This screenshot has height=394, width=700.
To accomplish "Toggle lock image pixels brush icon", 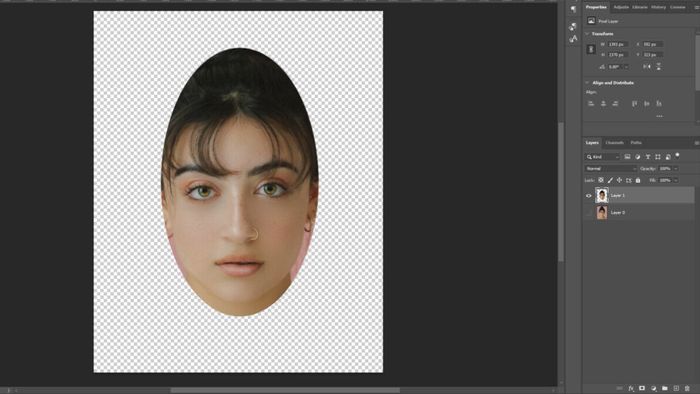I will (x=610, y=180).
